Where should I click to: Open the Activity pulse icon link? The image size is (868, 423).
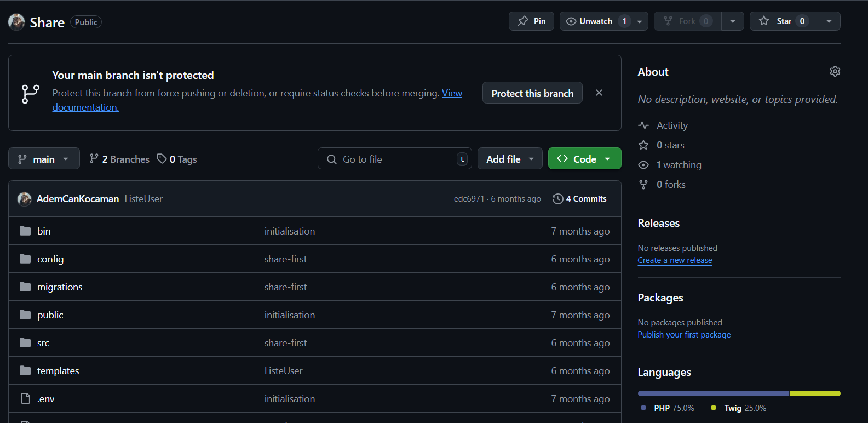point(643,125)
